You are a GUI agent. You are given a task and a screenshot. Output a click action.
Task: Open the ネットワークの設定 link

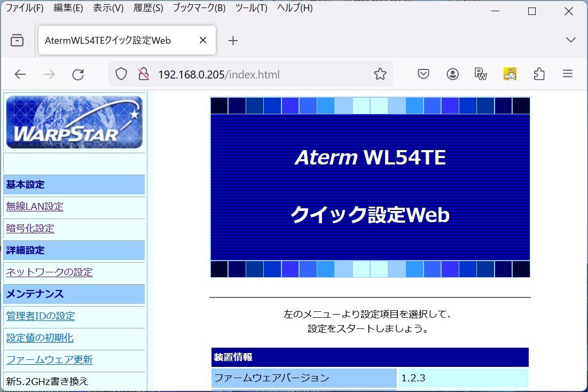[x=50, y=272]
